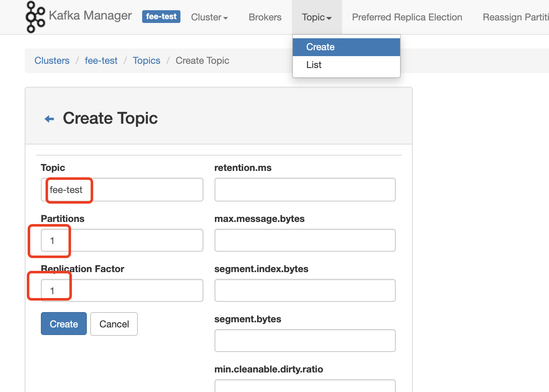Focus the Topic name input field
Screen dimensions: 549x392
(x=122, y=190)
